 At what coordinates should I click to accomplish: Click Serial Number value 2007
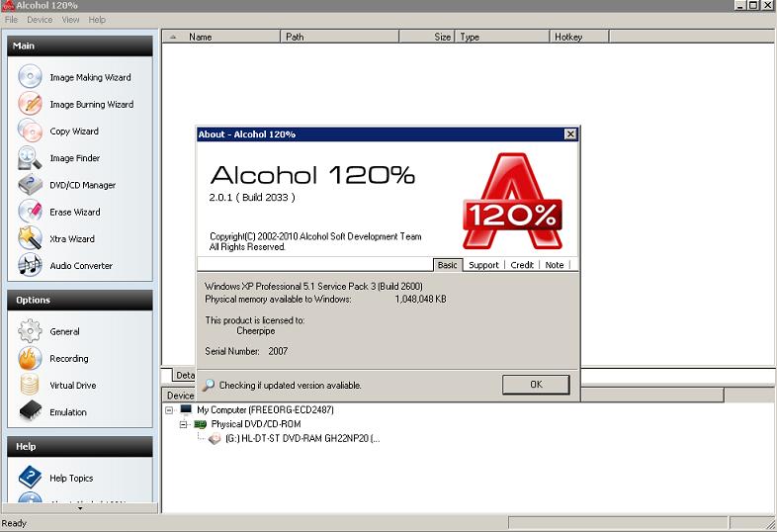point(278,351)
